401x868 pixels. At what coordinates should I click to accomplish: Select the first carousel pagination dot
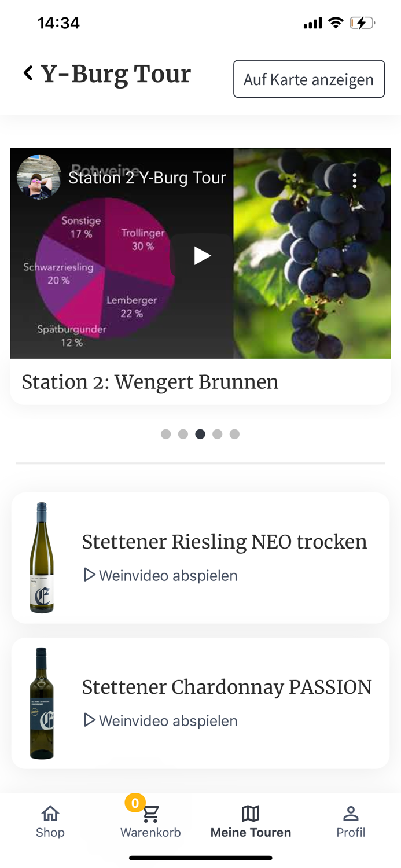coord(165,433)
